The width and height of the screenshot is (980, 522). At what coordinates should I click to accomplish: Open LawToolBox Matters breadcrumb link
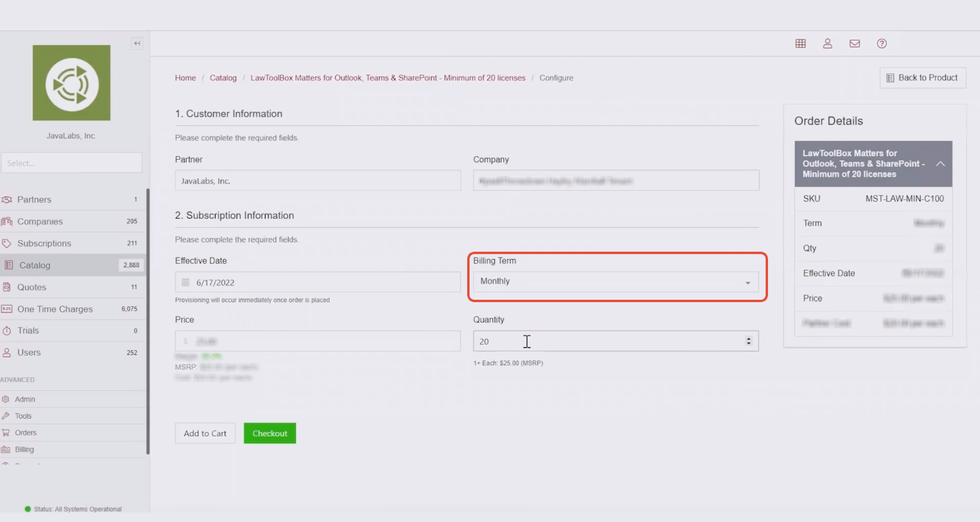[x=388, y=78]
